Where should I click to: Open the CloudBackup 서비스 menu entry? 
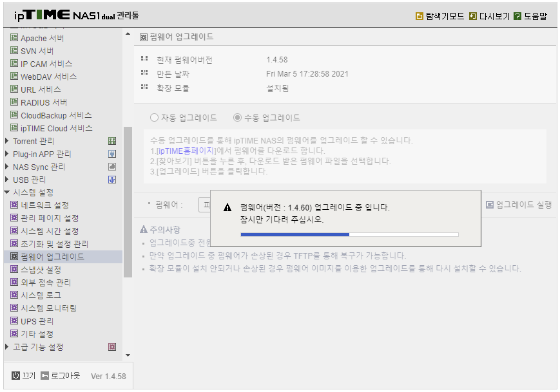click(x=56, y=115)
